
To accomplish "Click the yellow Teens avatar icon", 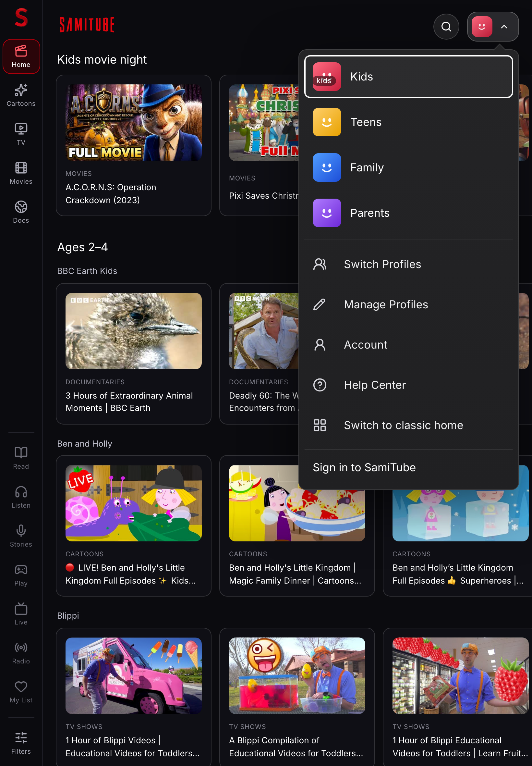I will click(327, 122).
